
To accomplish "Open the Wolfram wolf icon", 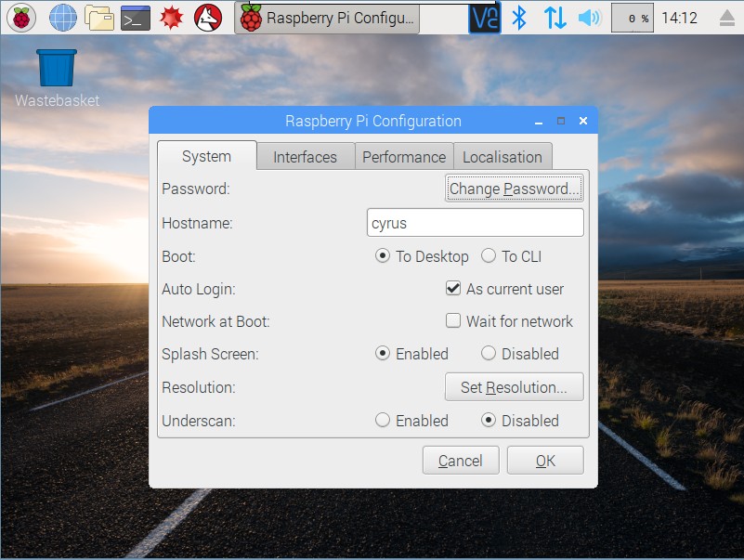I will pos(208,18).
